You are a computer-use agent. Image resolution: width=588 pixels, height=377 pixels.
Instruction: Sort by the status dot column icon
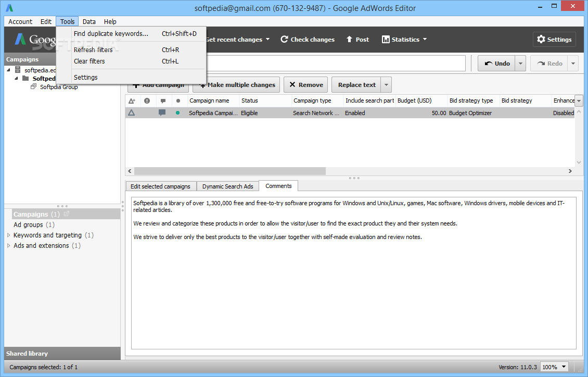(178, 100)
